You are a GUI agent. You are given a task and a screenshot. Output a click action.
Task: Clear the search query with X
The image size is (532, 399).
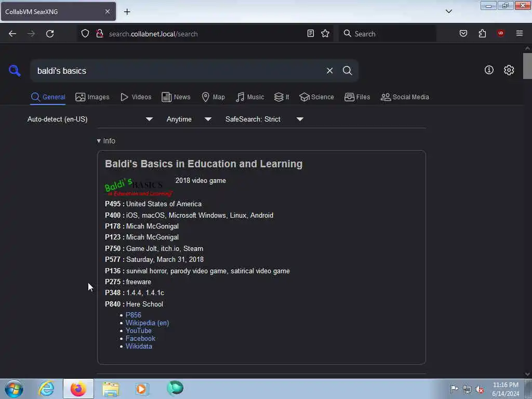coord(329,71)
